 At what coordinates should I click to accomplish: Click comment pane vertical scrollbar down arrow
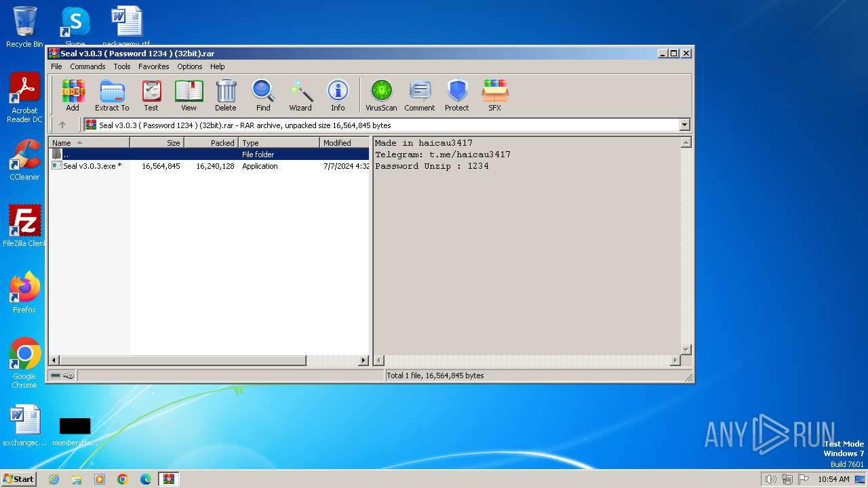point(686,350)
